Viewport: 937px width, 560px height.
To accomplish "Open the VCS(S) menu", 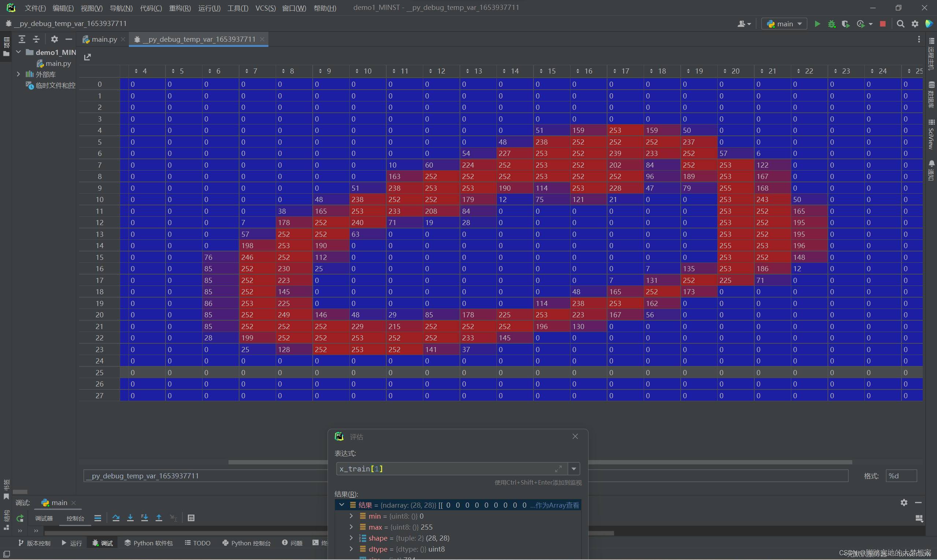I will click(265, 8).
